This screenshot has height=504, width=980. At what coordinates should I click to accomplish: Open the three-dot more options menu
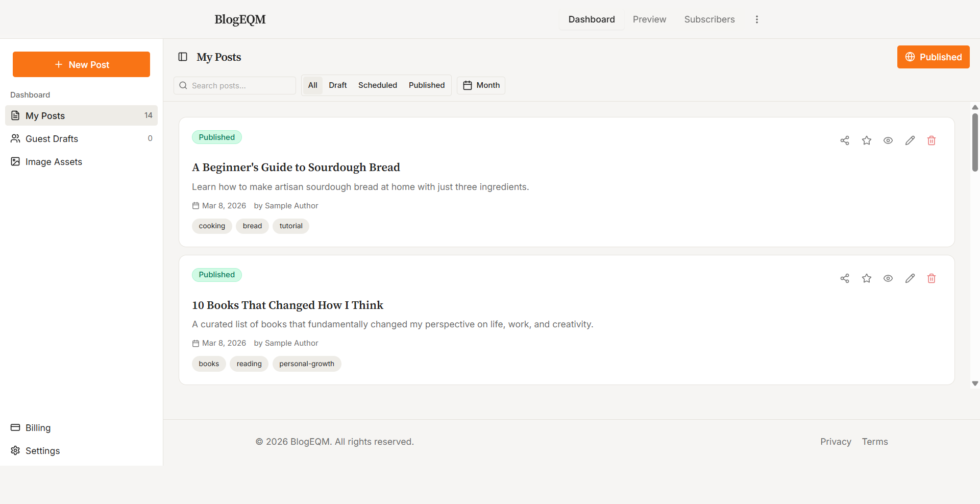pyautogui.click(x=757, y=19)
